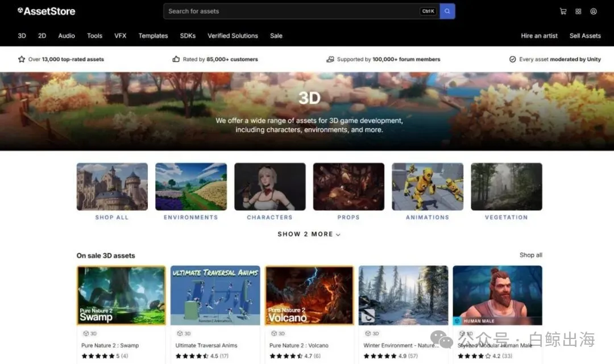Expand SHOW 2 MORE categories
The height and width of the screenshot is (364, 614).
[x=309, y=234]
